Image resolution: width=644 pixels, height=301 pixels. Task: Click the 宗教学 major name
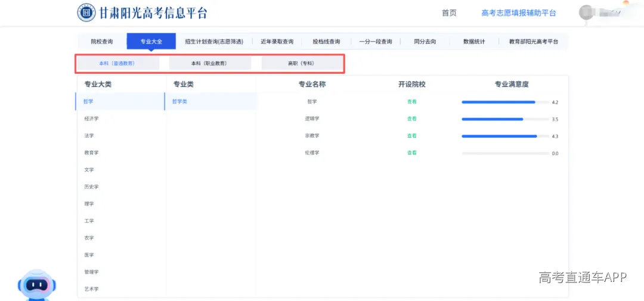click(x=312, y=135)
